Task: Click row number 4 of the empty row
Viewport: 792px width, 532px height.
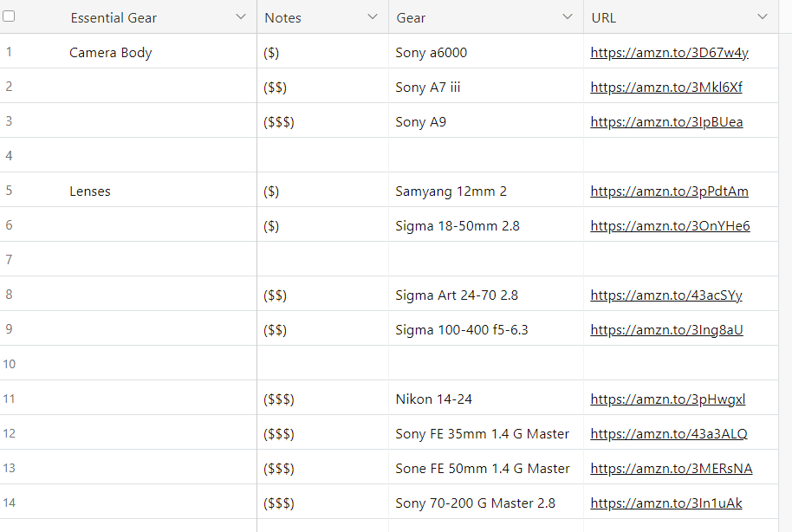Action: pos(10,156)
